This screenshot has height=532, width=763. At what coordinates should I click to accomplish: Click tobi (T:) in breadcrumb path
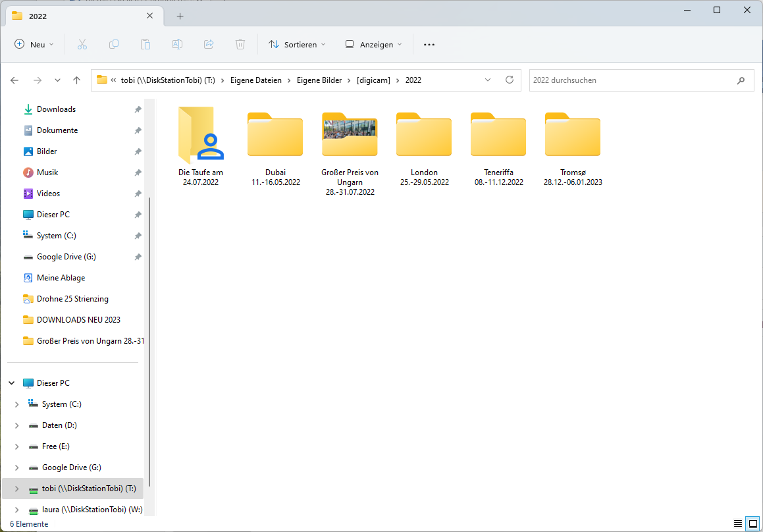[168, 80]
